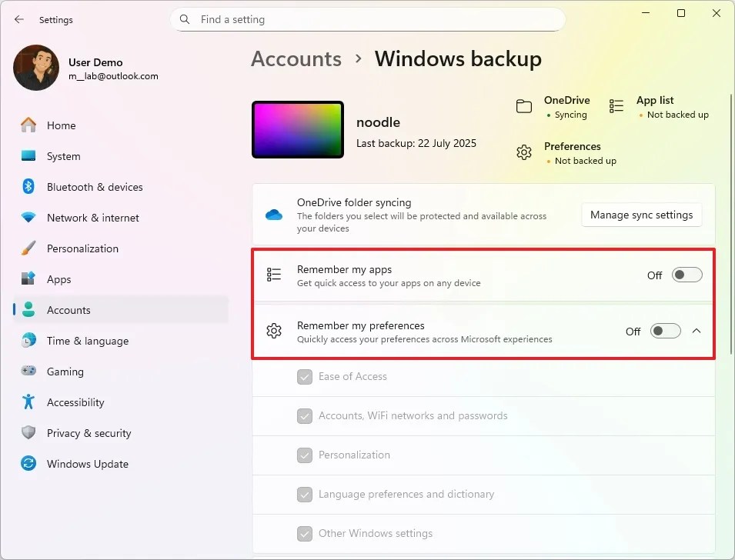Toggle the Personalization checkbox
735x560 pixels.
point(305,455)
